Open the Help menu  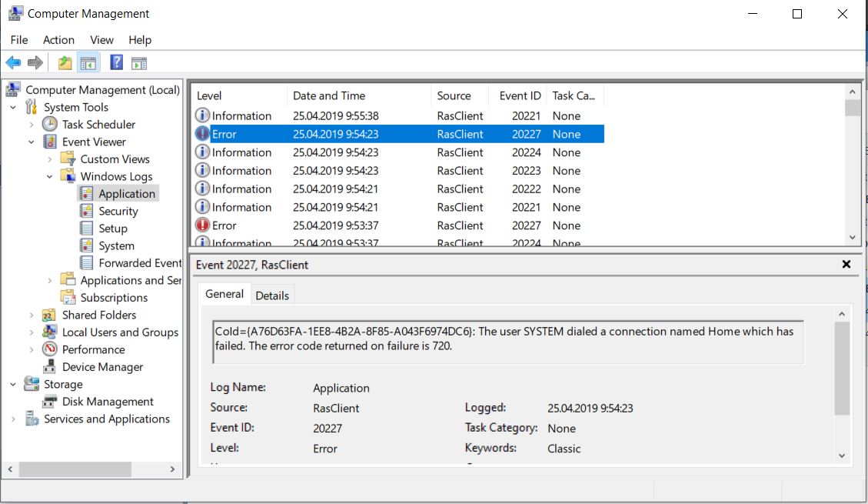140,40
